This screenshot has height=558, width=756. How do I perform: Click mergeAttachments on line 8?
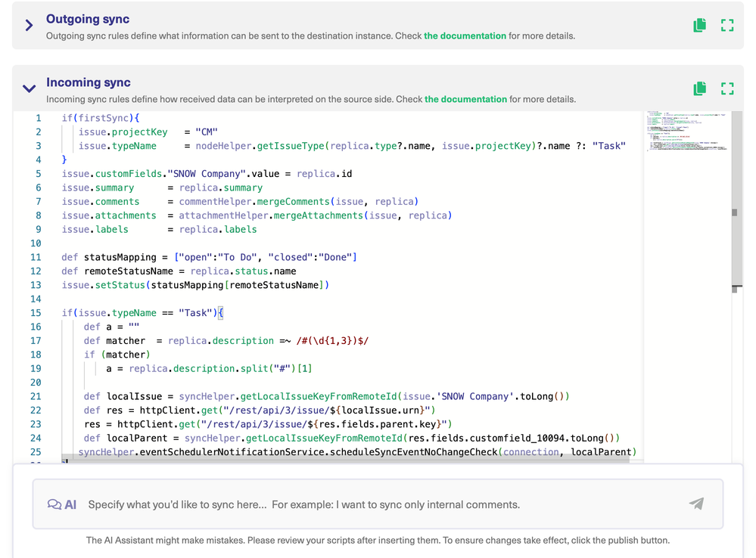point(318,215)
